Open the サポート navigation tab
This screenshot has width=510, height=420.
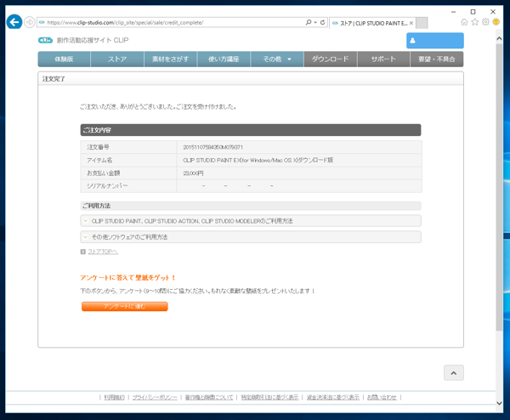(x=383, y=59)
